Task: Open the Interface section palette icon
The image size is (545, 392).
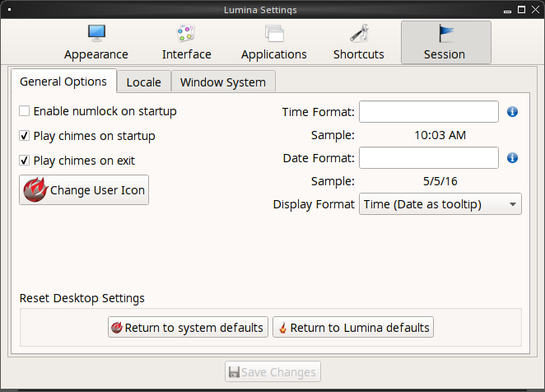Action: 186,34
